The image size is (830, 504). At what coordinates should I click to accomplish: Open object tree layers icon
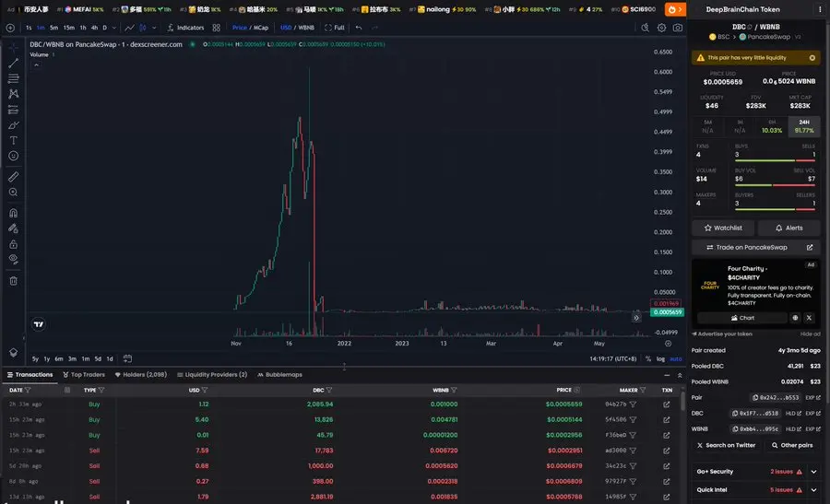pos(13,353)
